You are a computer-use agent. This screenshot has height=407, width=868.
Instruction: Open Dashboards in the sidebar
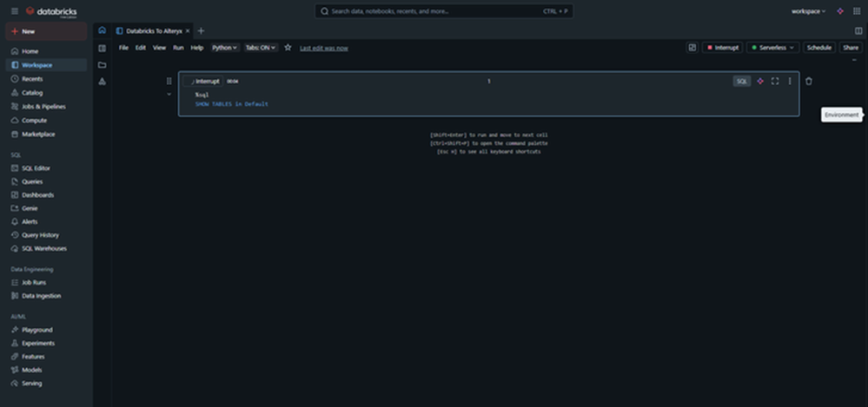tap(47, 195)
